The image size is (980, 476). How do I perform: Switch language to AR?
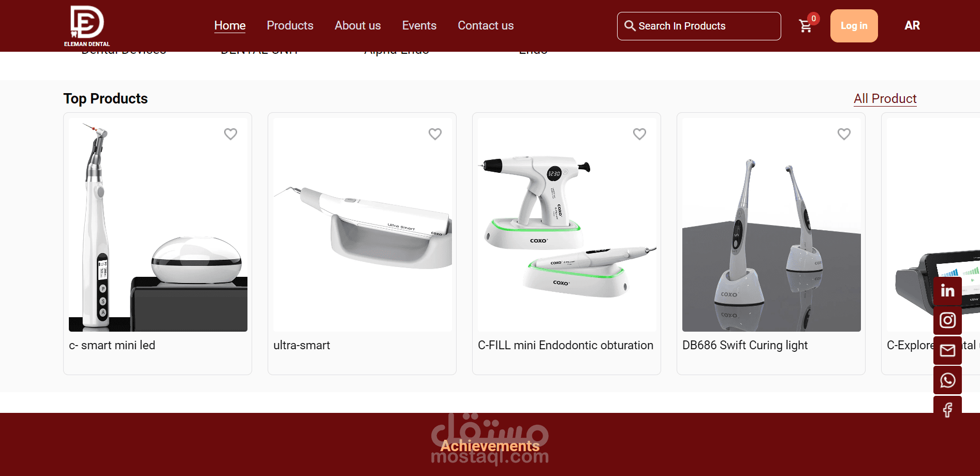pyautogui.click(x=912, y=25)
